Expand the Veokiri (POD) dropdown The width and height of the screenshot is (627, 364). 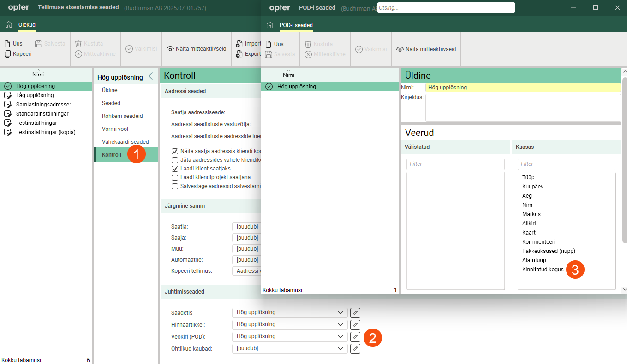pos(289,336)
